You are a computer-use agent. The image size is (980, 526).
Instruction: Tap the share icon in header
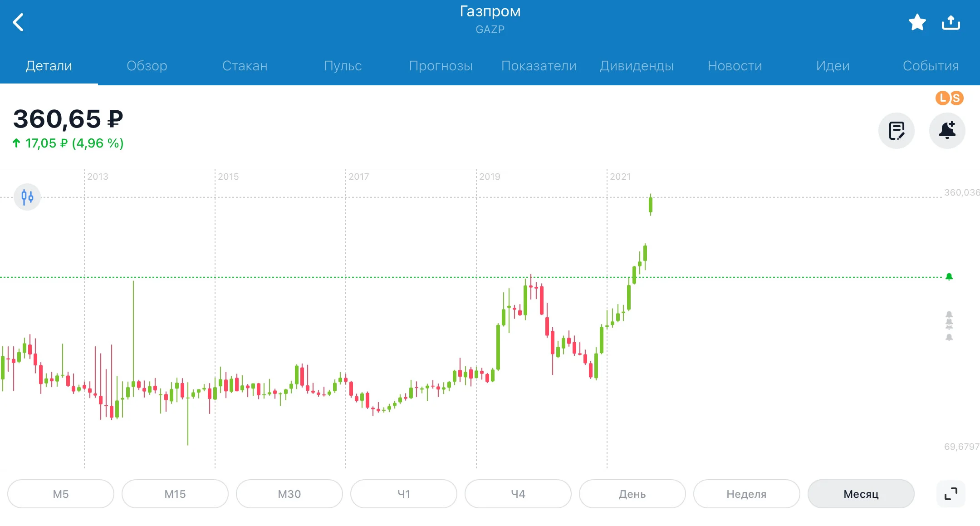point(951,22)
